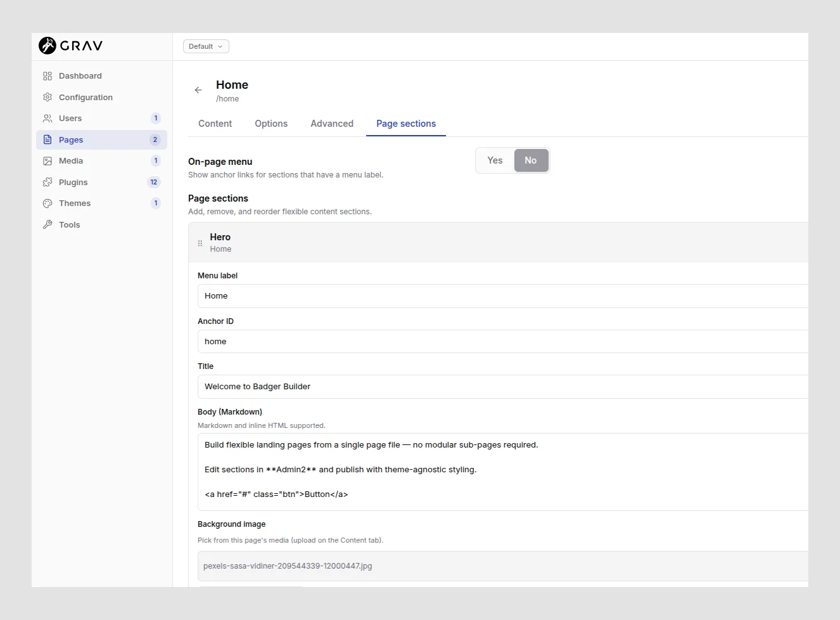
Task: Switch to the Options tab
Action: pos(271,124)
